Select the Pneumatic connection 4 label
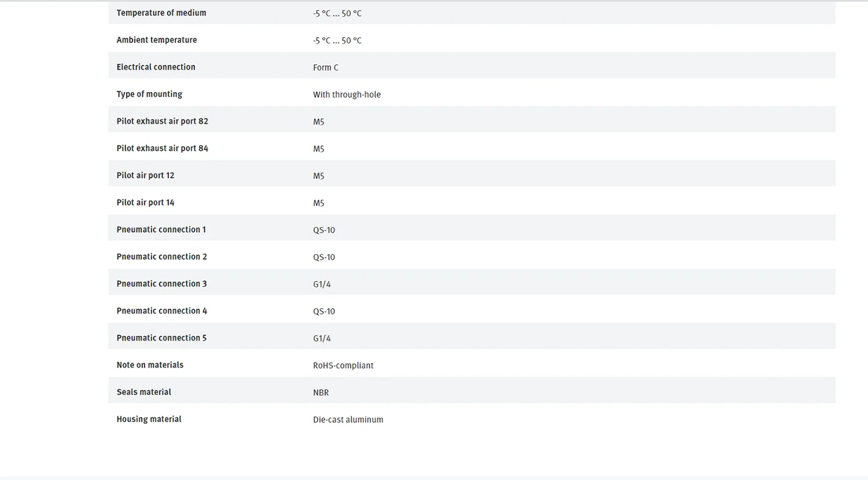868x480 pixels. (162, 311)
